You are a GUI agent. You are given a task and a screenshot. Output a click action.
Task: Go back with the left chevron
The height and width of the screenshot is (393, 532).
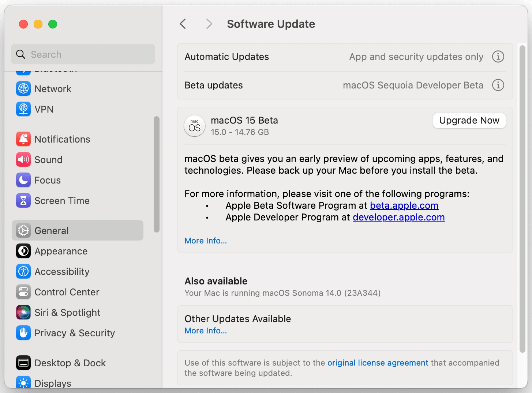pos(183,24)
